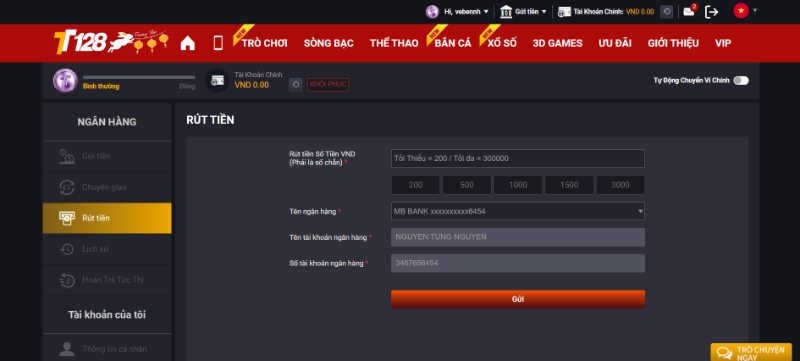Open the Chuyển giao sidebar item

pyautogui.click(x=107, y=187)
